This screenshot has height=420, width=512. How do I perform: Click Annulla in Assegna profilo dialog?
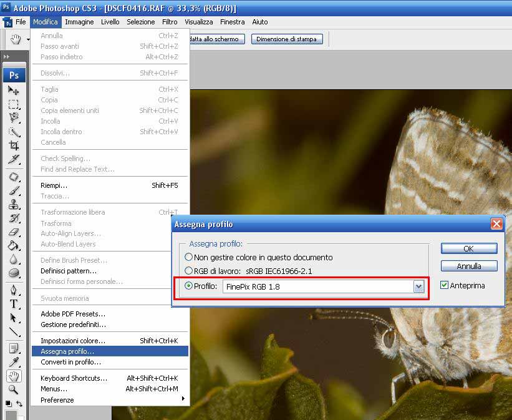pos(469,266)
